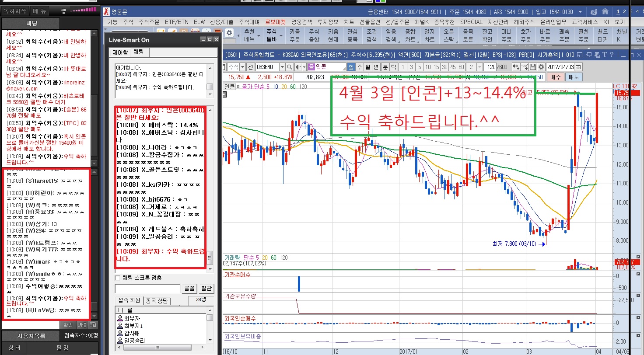Click the toolbar gear settings icon near 추천메뉴
The height and width of the screenshot is (355, 644).
tap(229, 33)
